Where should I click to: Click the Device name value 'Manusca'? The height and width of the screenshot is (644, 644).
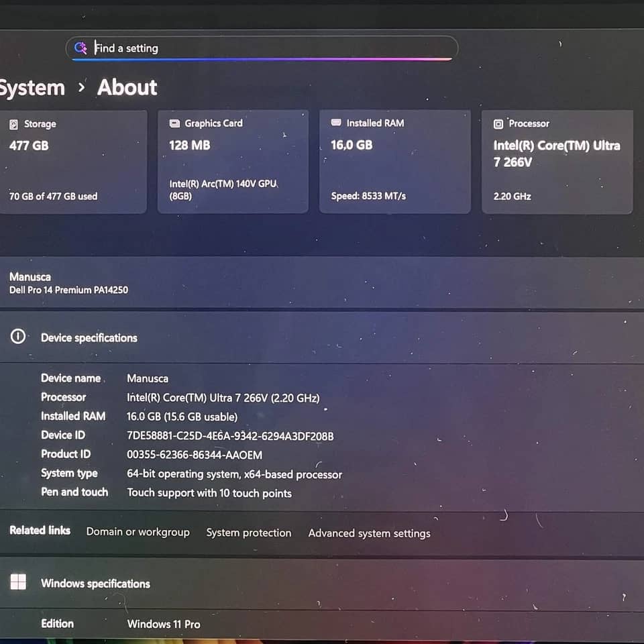[x=148, y=378]
